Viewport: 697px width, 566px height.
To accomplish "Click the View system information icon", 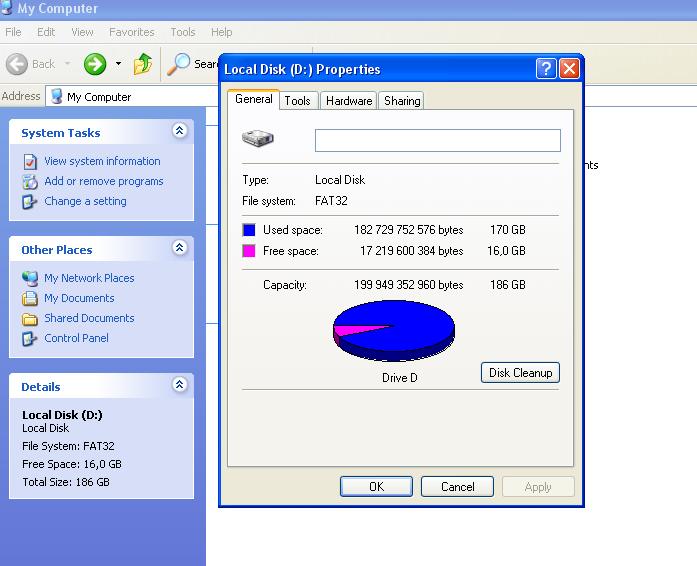I will (30, 161).
